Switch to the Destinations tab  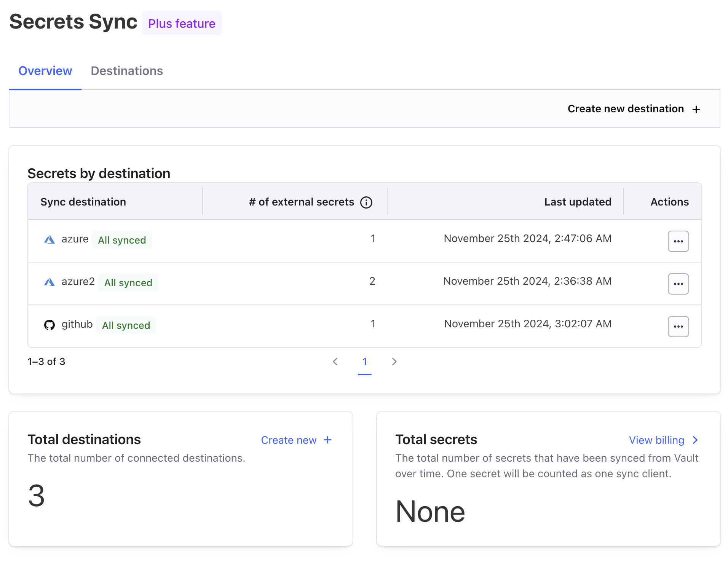127,71
